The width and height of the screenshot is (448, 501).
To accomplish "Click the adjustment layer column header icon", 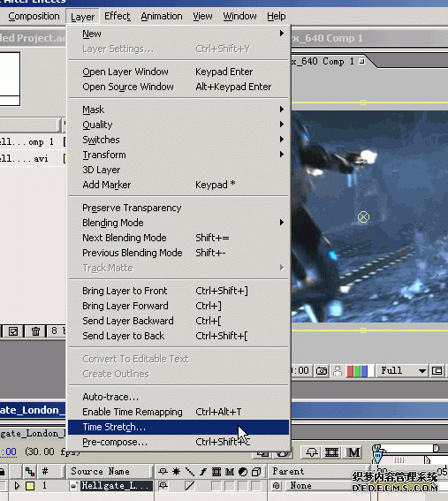I will (x=243, y=471).
